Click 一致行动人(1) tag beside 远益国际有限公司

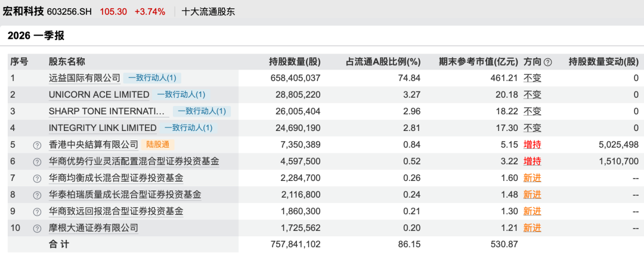tap(153, 78)
